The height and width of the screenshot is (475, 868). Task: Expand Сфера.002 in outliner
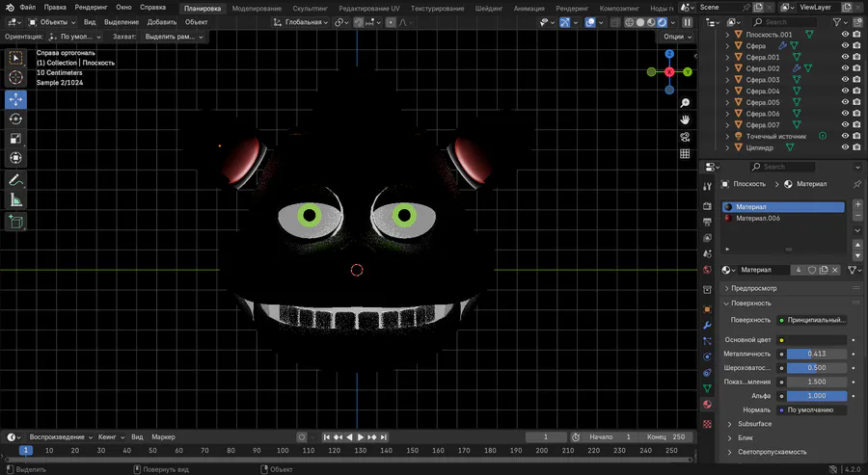(x=727, y=68)
